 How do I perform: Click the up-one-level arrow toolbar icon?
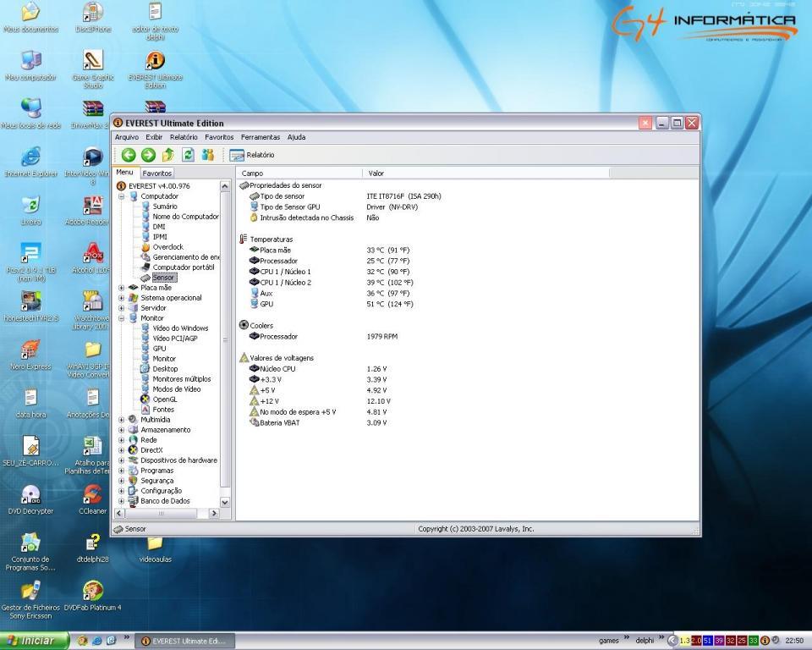pyautogui.click(x=167, y=155)
